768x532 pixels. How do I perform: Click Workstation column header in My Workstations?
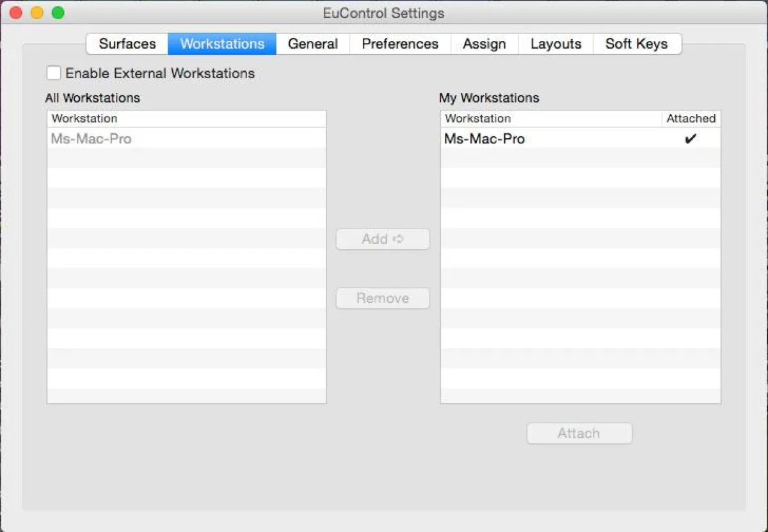point(551,118)
